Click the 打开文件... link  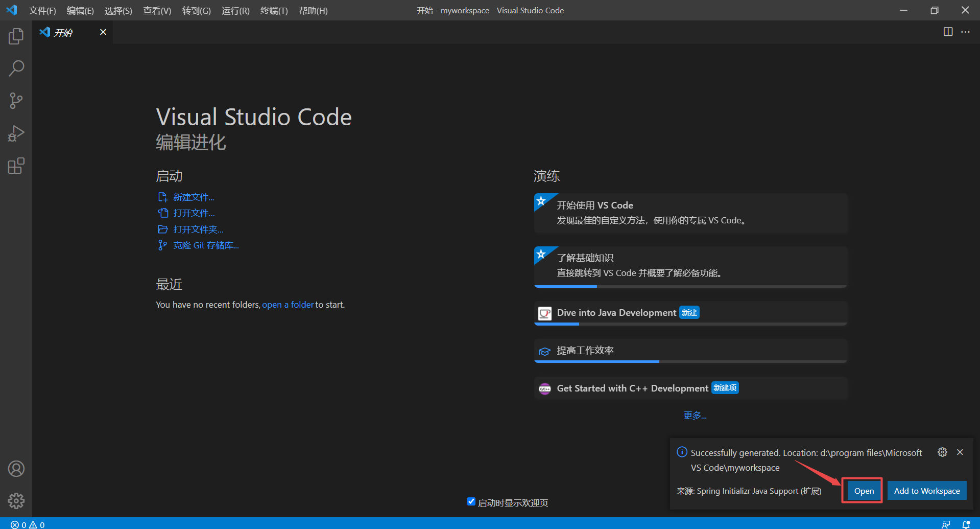[x=194, y=213]
